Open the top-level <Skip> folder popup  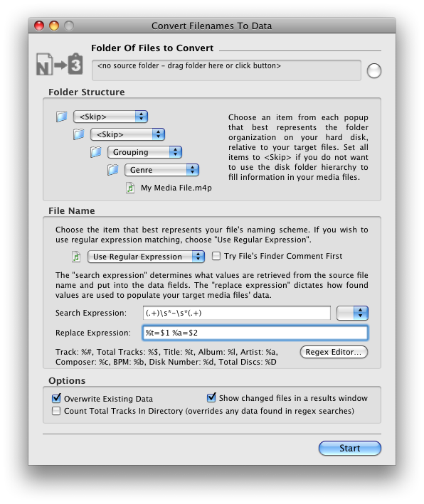coord(110,117)
